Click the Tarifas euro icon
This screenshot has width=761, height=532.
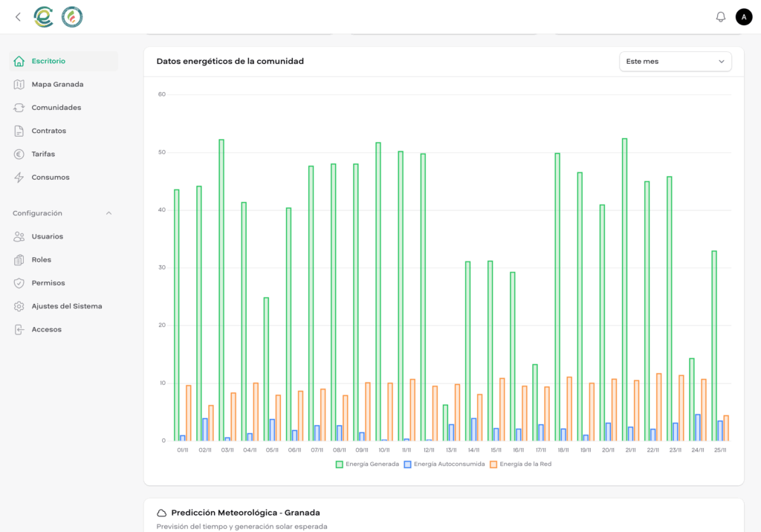click(19, 155)
